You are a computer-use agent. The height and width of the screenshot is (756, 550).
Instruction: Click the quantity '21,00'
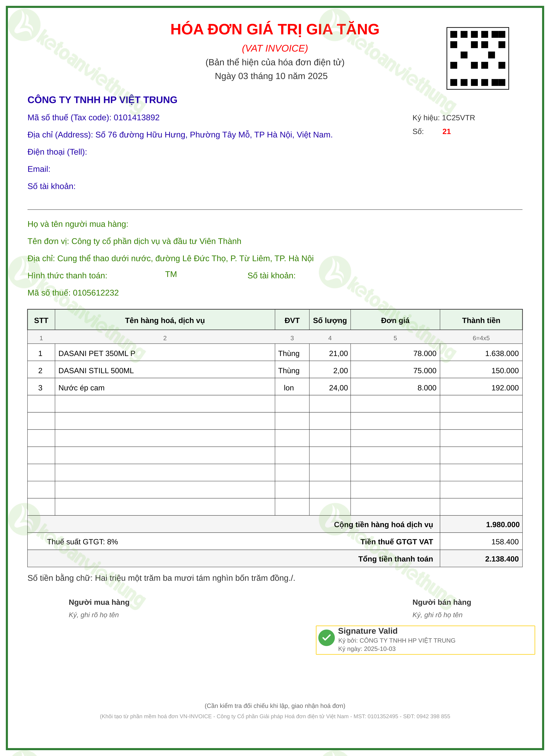pos(339,354)
